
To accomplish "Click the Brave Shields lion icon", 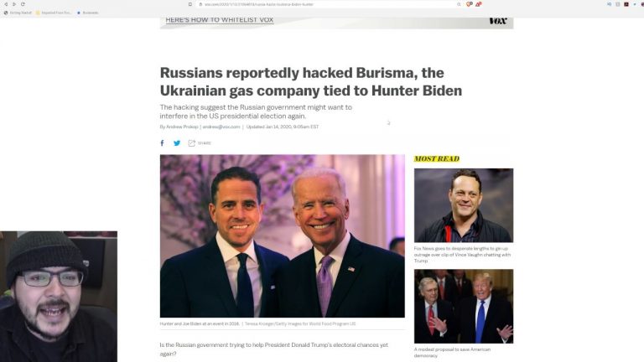I will point(470,4).
